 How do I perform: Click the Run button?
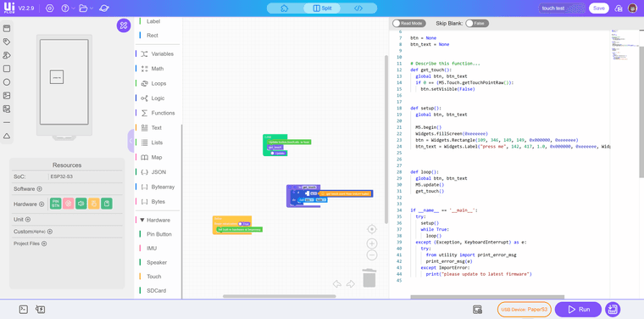click(578, 310)
